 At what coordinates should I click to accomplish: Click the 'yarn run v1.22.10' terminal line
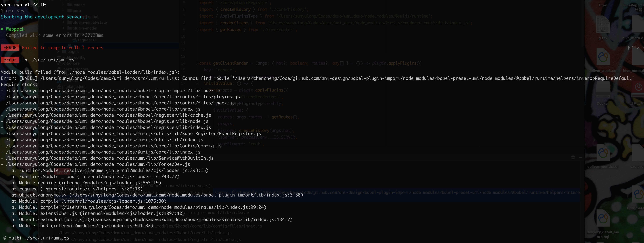23,5
